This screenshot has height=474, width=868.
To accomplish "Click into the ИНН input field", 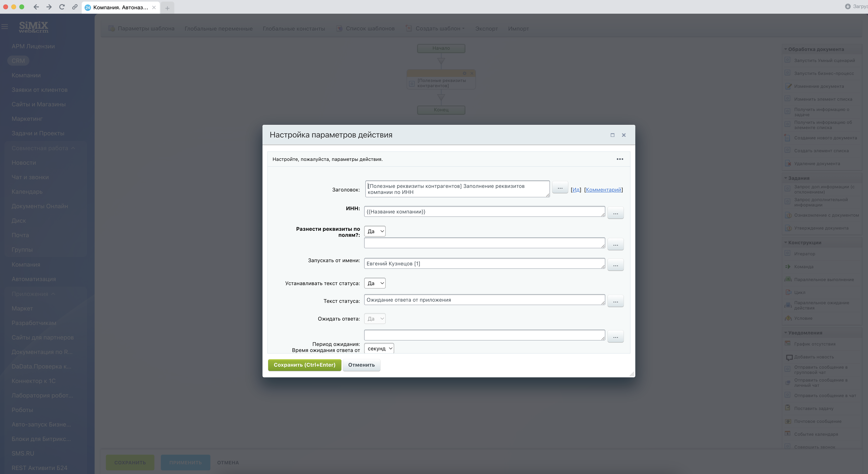I will pyautogui.click(x=484, y=212).
